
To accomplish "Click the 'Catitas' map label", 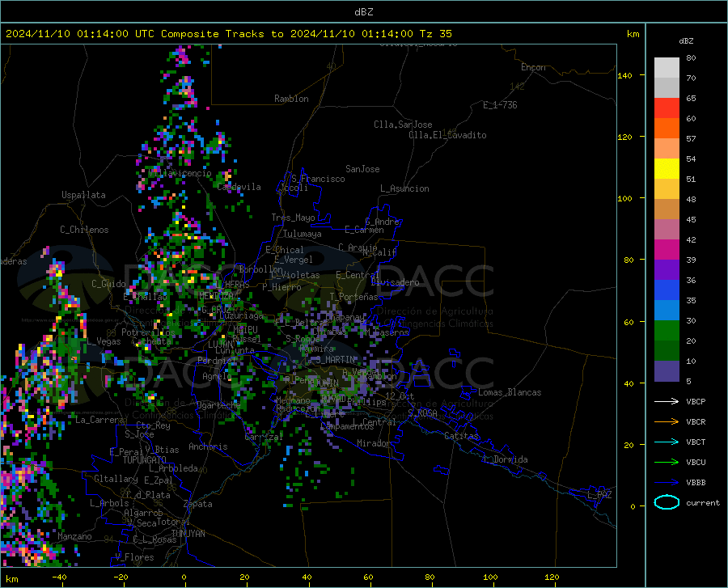I will [461, 436].
